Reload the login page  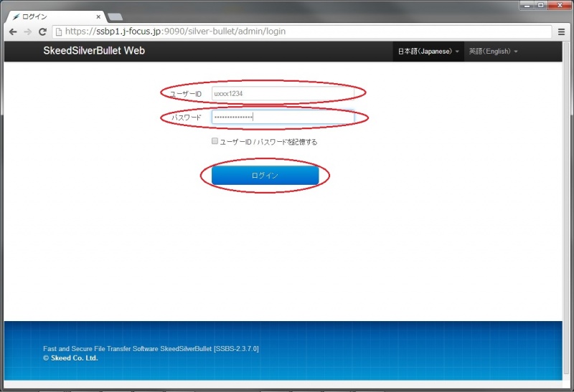pyautogui.click(x=42, y=32)
